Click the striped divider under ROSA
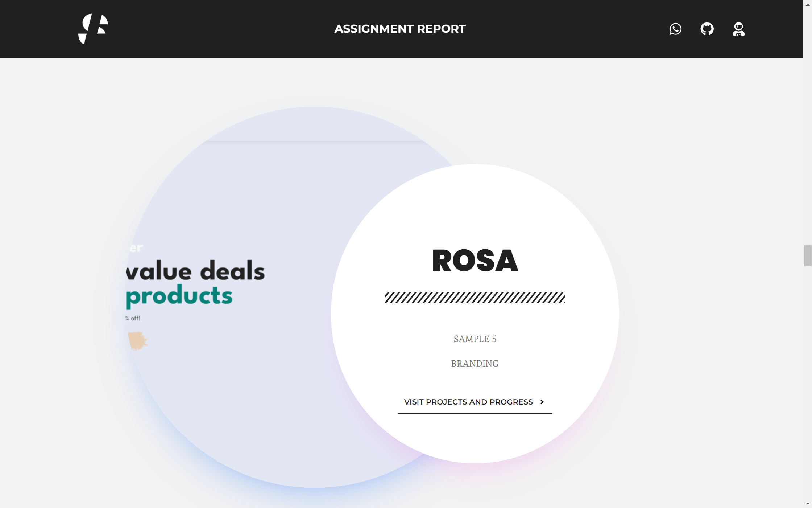 click(x=475, y=298)
